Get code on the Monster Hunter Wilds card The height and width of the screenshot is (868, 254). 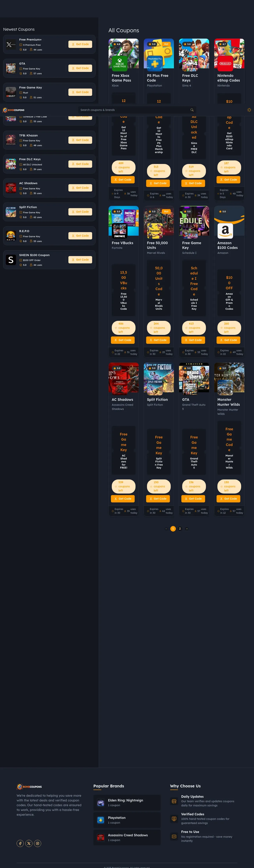click(228, 499)
